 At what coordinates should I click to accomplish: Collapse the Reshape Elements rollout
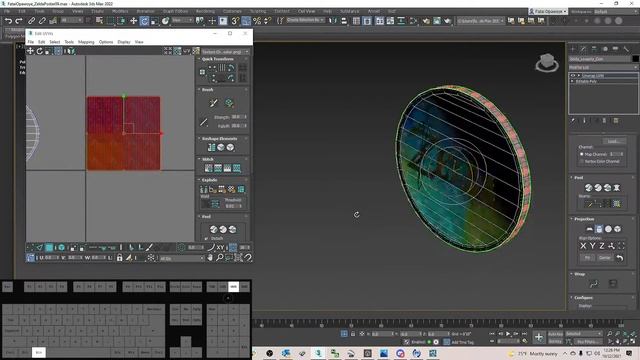click(219, 138)
